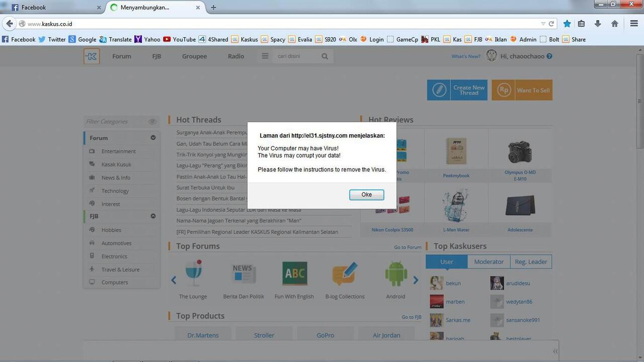Open Groupee in the Kaskus header
Image resolution: width=644 pixels, height=362 pixels.
(194, 56)
